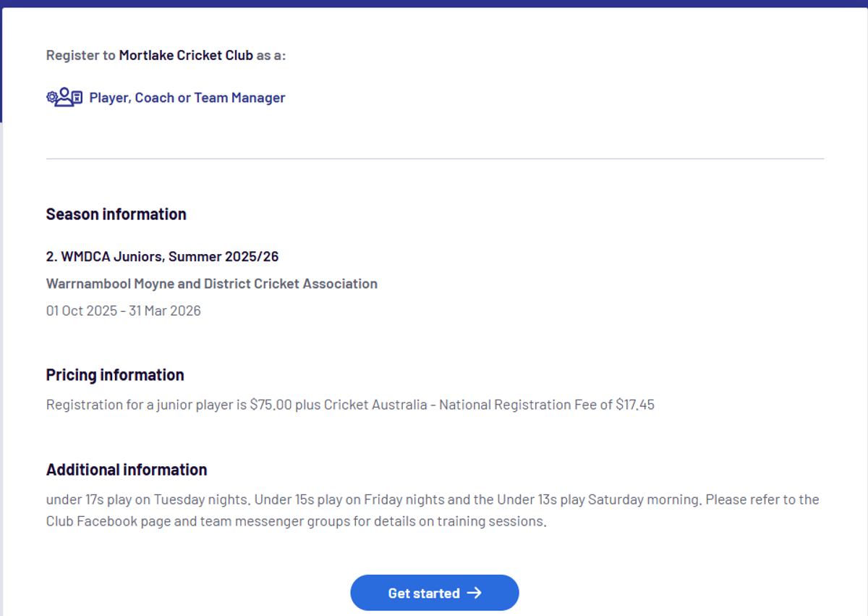Image resolution: width=868 pixels, height=616 pixels.
Task: Click the horizontal divider below the role selection
Action: (435, 159)
